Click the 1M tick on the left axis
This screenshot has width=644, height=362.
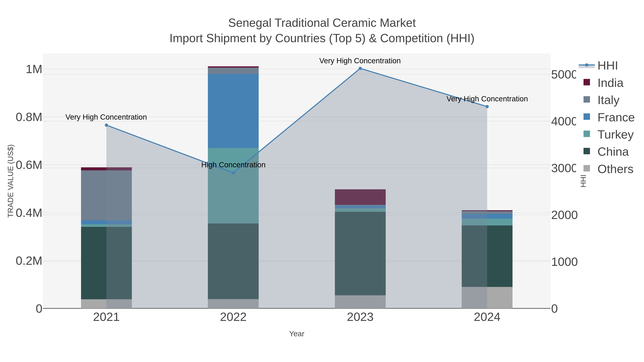pyautogui.click(x=34, y=69)
